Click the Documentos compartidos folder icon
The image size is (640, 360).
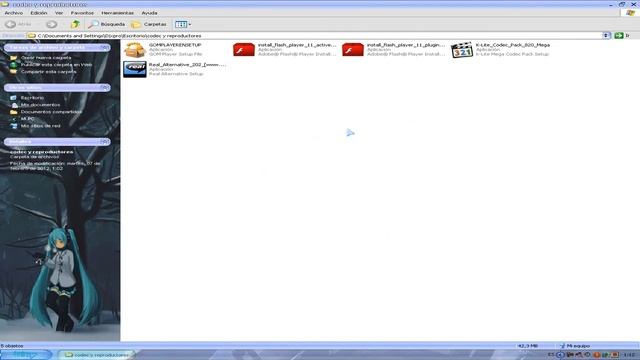(x=13, y=111)
